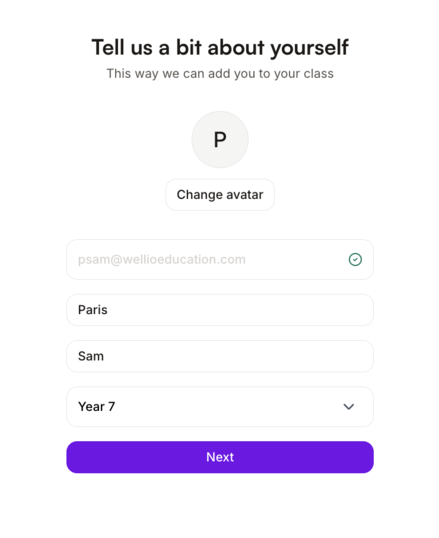Click empty space in the Paris field

coord(240,310)
